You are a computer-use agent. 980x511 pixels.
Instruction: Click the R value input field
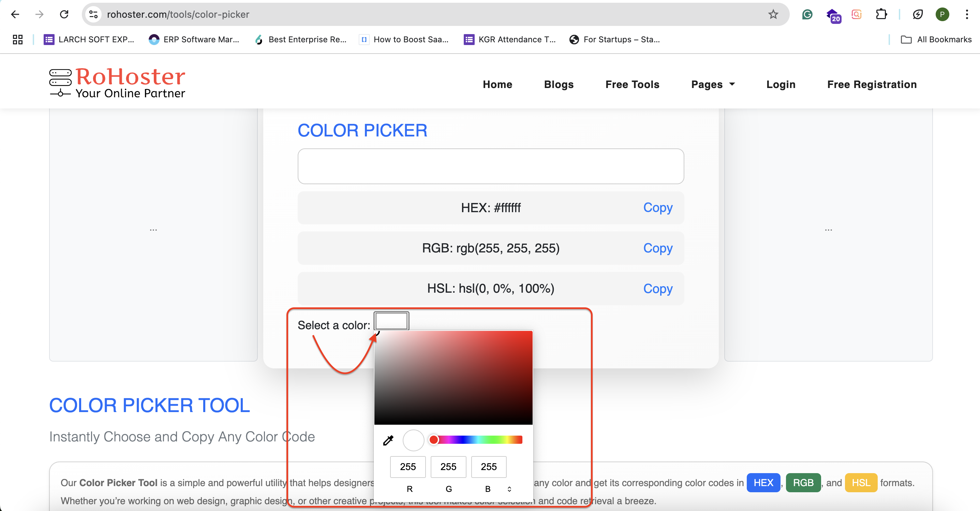point(407,466)
